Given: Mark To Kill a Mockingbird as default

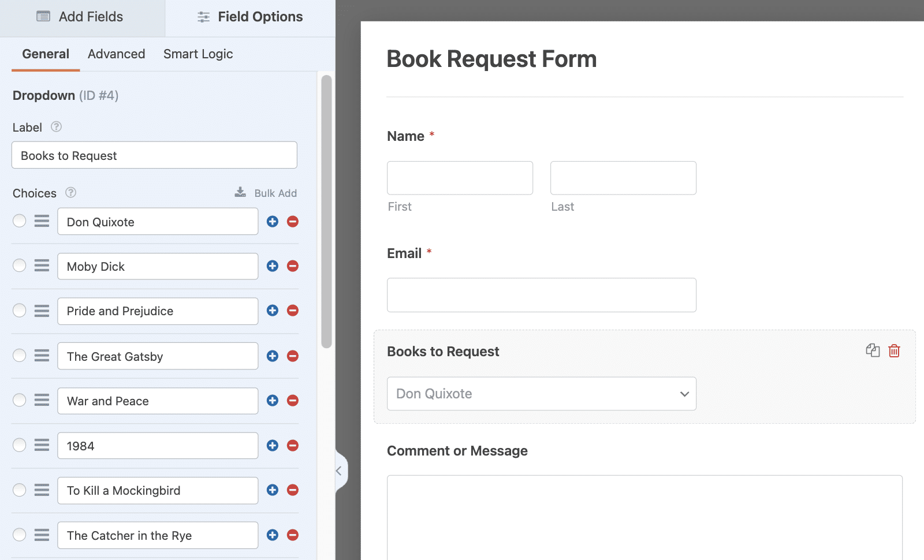Looking at the screenshot, I should (20, 490).
